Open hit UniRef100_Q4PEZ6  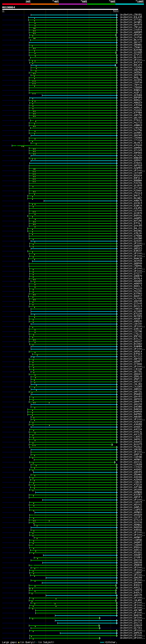[131, 633]
